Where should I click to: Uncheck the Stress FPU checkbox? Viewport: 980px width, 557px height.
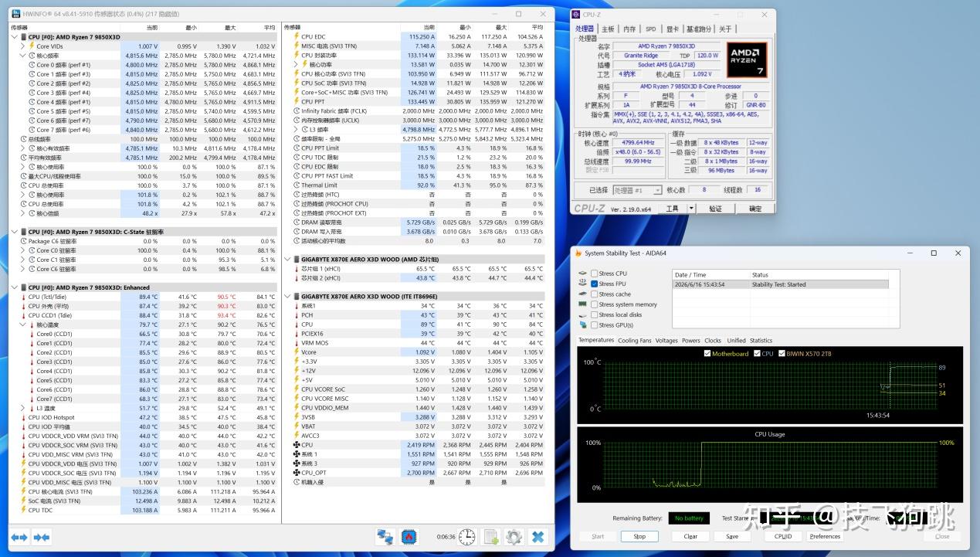tap(595, 284)
